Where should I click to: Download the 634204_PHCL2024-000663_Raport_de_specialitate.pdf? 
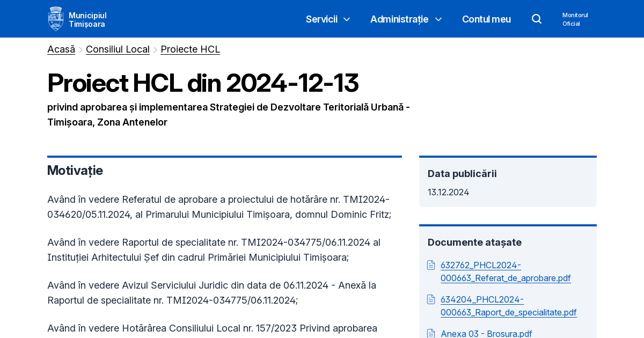pos(508,306)
